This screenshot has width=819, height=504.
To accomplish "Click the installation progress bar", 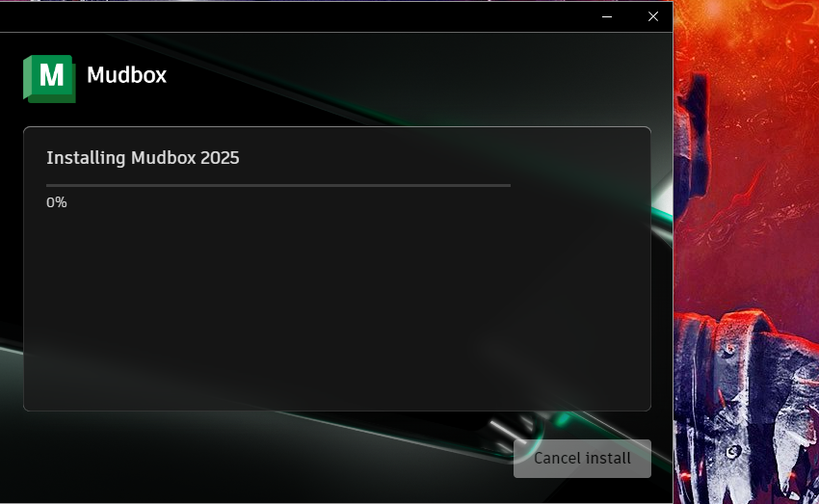I will point(278,184).
